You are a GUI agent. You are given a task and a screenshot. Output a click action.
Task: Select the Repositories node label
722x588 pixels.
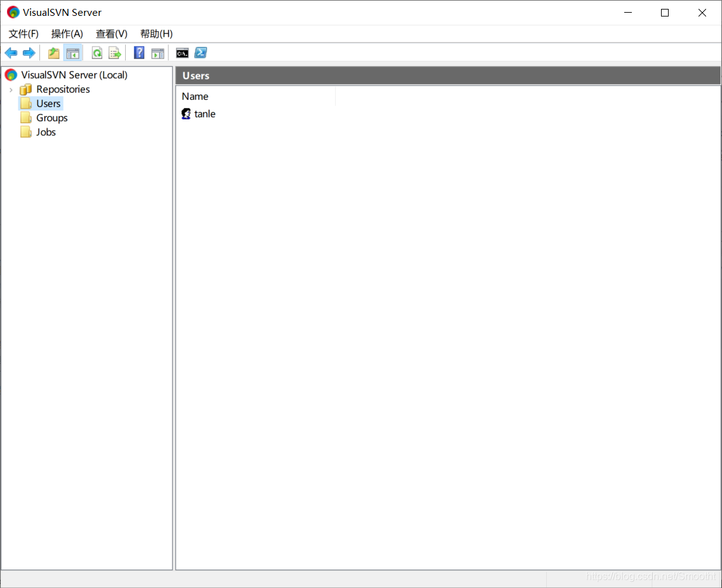63,90
